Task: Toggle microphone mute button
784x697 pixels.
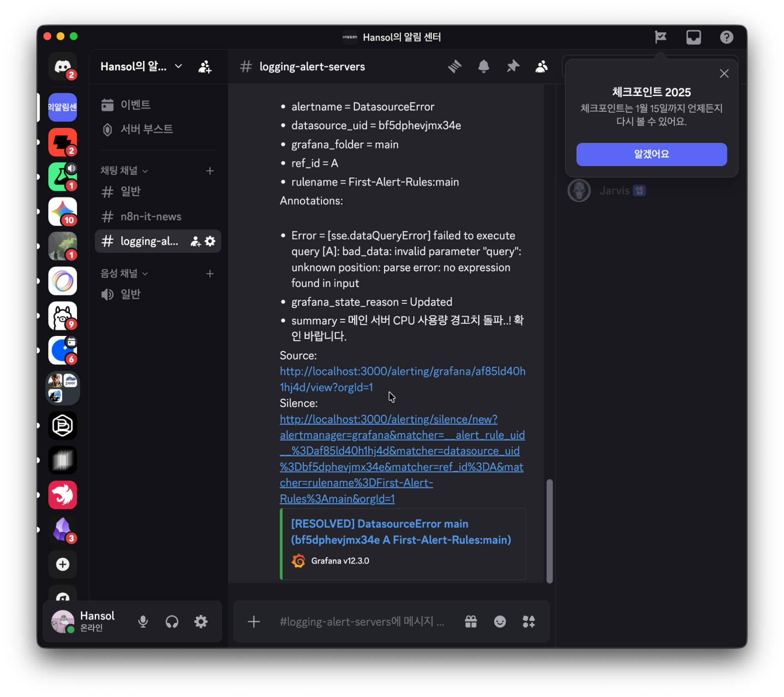Action: 143,621
